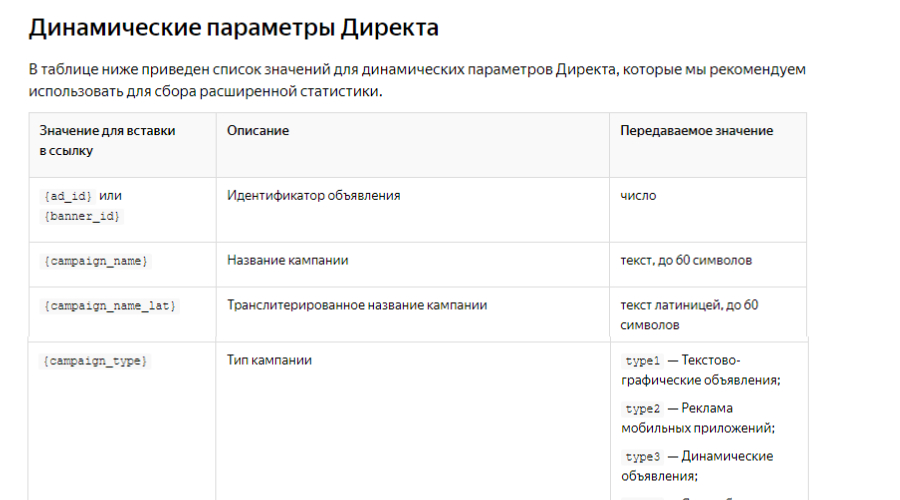Screen dimensions: 900x500
Task: Click the type3 code value
Action: coord(642,457)
